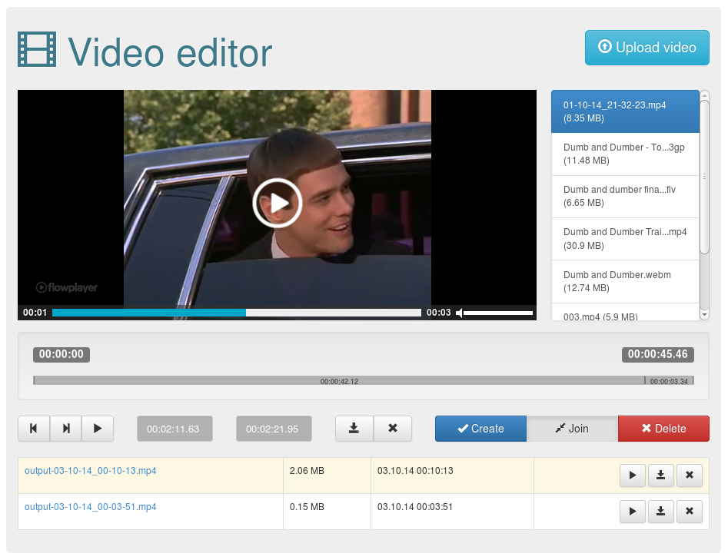This screenshot has height=560, width=728.
Task: Remove output-03-10-14_00-10-13.mp4 with its X icon
Action: [690, 475]
